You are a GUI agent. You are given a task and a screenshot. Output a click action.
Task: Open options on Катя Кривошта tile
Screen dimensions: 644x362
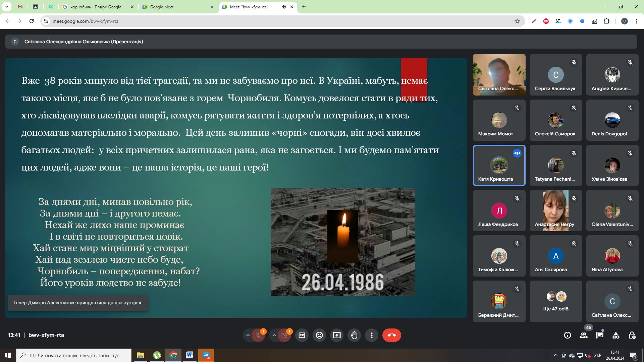[x=517, y=153]
